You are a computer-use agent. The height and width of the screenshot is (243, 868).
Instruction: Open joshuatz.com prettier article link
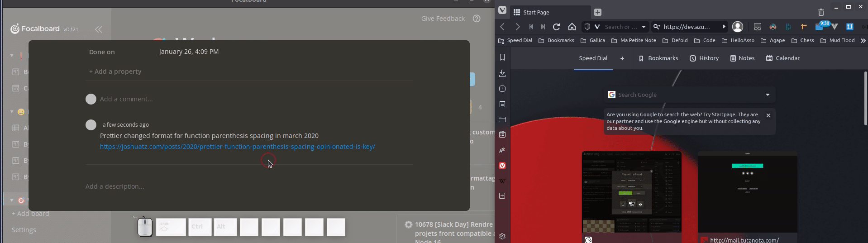pos(237,147)
